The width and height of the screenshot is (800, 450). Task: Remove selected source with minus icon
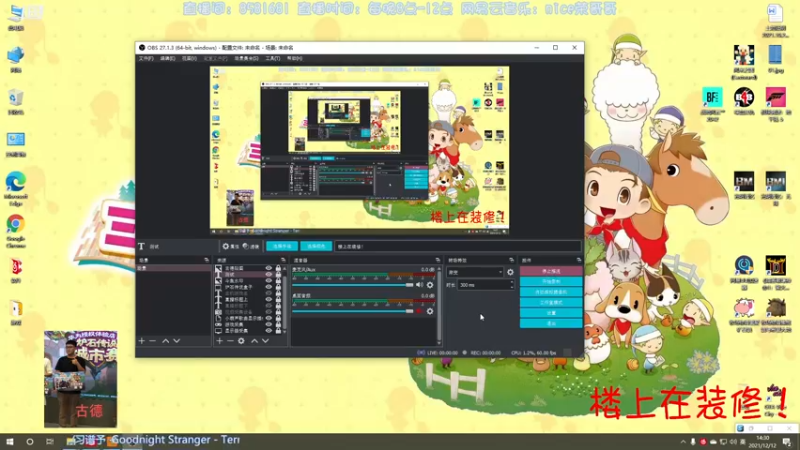230,341
